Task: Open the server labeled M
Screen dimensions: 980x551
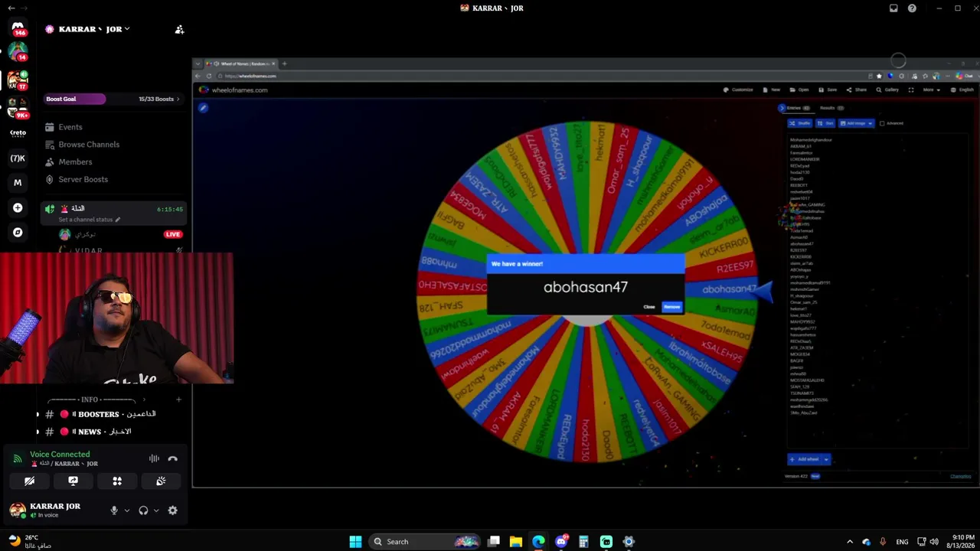Action: coord(18,183)
